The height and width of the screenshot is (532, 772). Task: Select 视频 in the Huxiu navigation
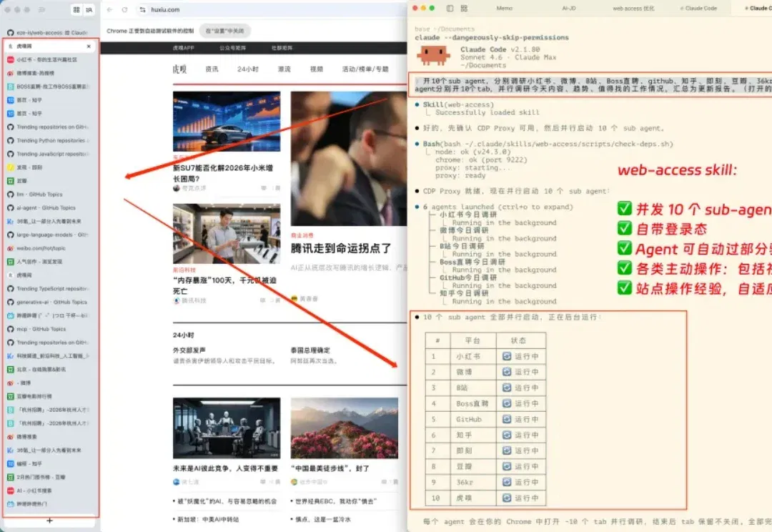click(x=317, y=69)
